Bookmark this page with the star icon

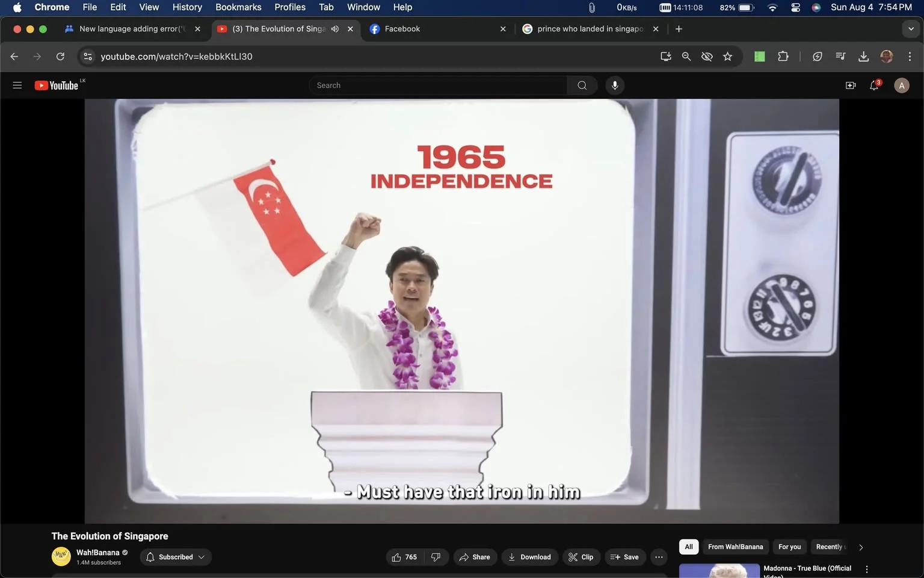click(727, 57)
